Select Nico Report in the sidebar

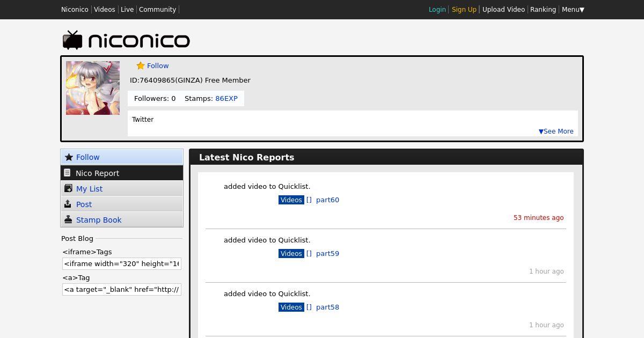(122, 173)
